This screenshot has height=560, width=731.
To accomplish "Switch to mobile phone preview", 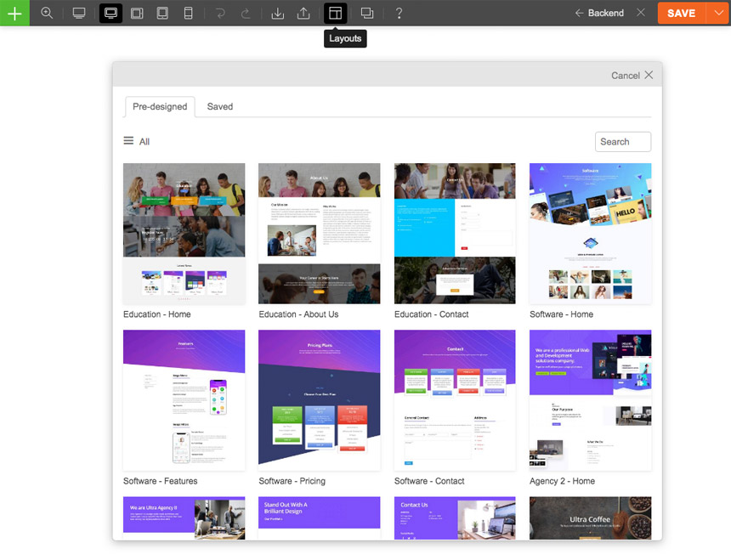I will pos(189,13).
